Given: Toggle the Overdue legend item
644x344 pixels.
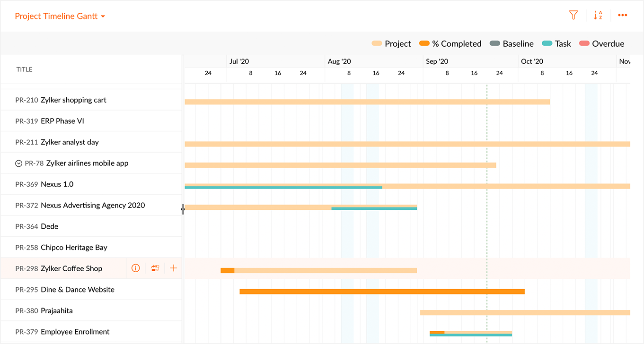Looking at the screenshot, I should (x=601, y=43).
